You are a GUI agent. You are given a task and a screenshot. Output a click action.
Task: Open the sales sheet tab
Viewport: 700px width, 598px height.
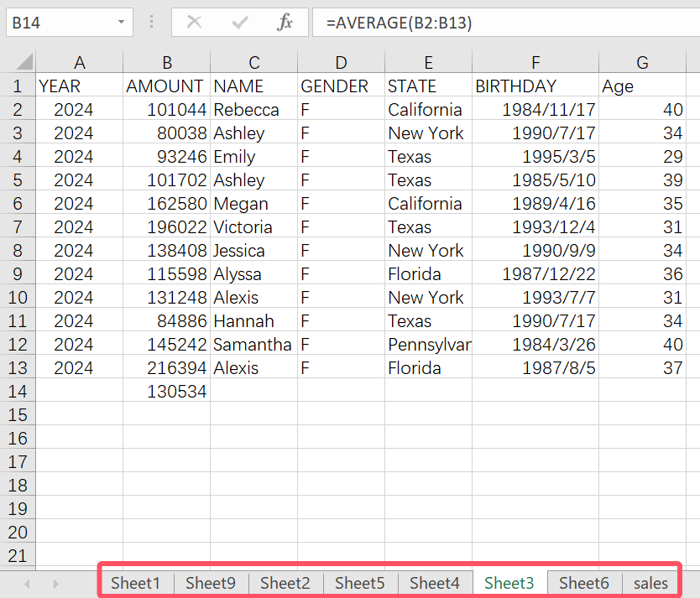coord(651,584)
